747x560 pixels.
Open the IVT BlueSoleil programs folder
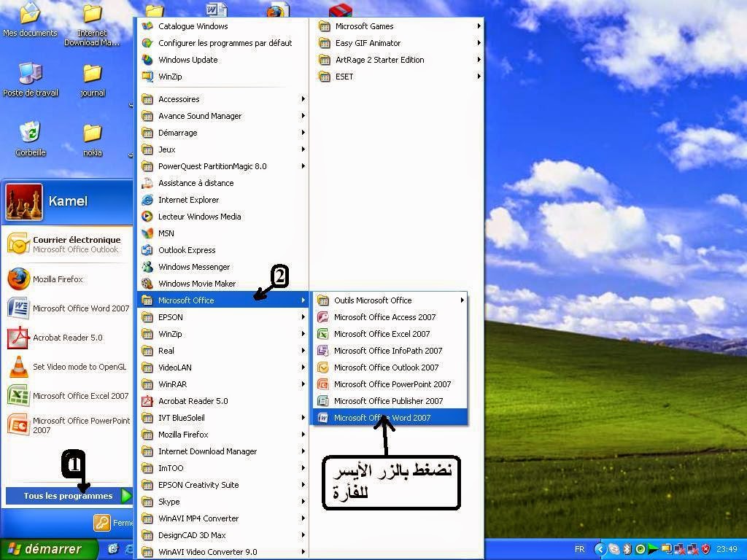[x=223, y=418]
